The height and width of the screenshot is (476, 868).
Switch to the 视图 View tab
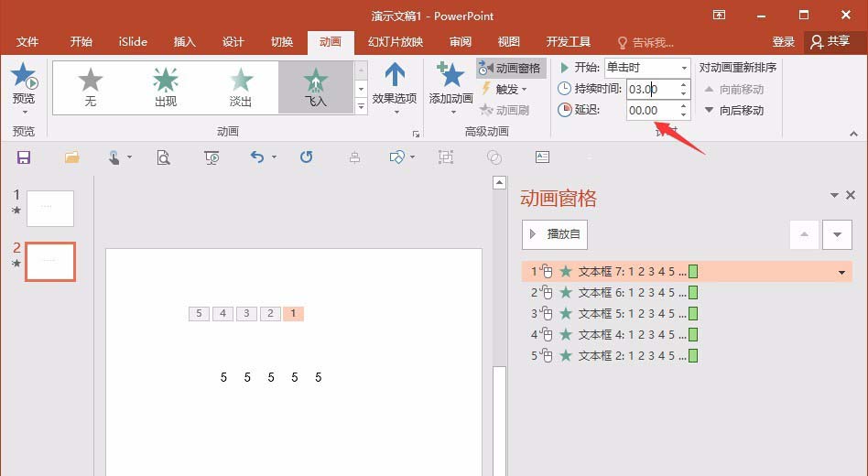tap(508, 41)
